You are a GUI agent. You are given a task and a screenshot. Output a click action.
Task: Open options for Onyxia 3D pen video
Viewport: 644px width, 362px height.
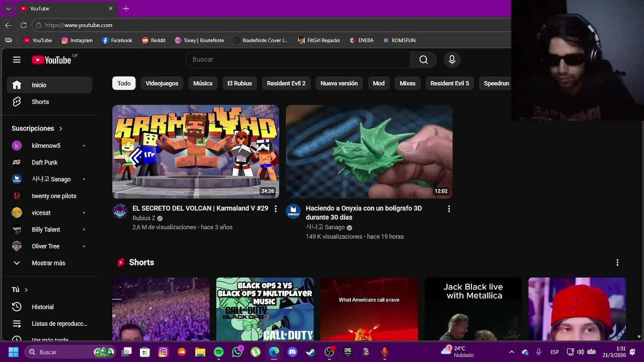pyautogui.click(x=449, y=209)
